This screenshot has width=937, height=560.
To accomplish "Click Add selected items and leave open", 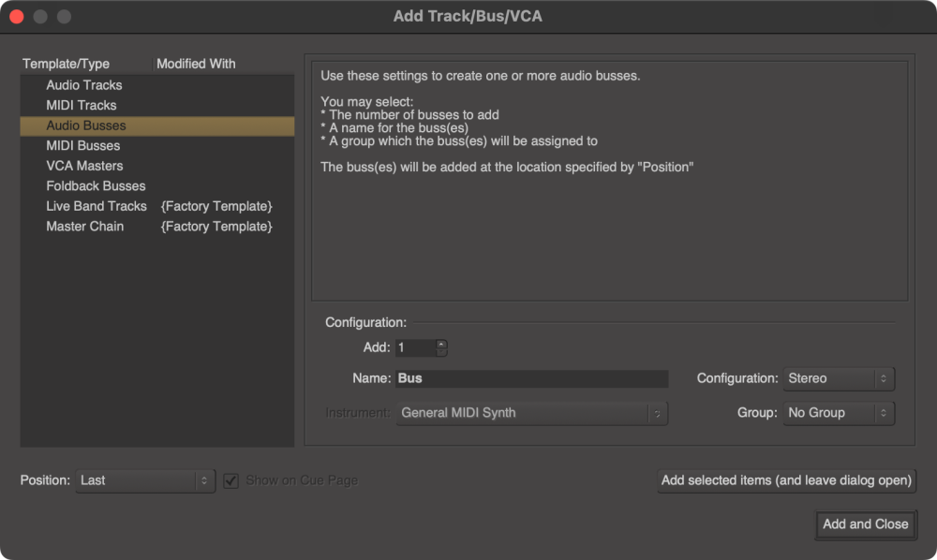I will coord(786,480).
